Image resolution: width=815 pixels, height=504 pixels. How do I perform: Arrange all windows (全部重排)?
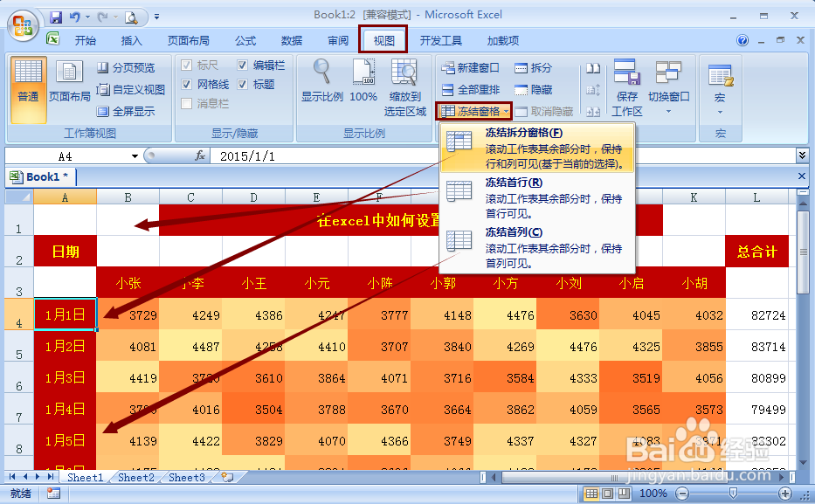tap(470, 89)
